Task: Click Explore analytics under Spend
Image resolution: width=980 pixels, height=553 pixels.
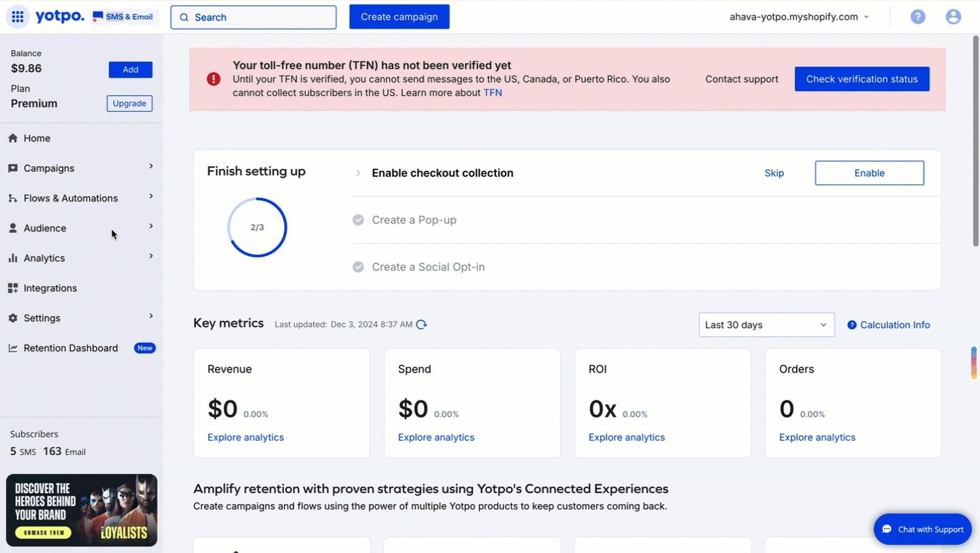Action: pyautogui.click(x=436, y=437)
